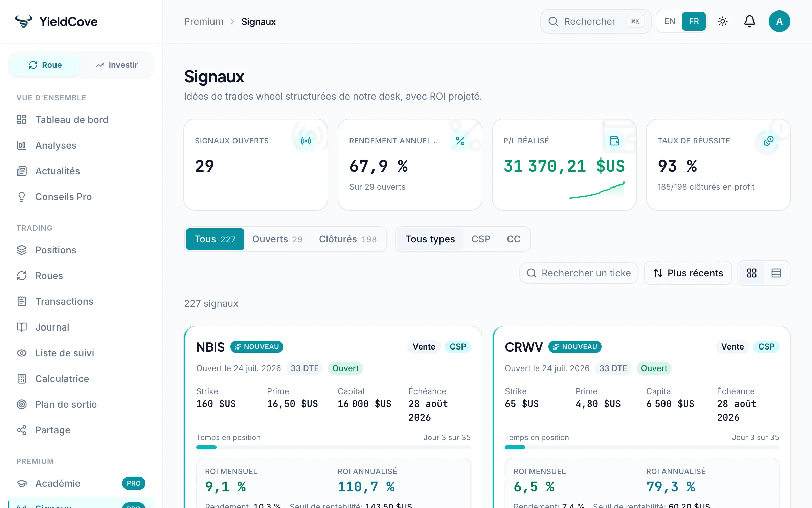Image resolution: width=812 pixels, height=508 pixels.
Task: Focus the Rechercher un ticker field
Action: 579,273
